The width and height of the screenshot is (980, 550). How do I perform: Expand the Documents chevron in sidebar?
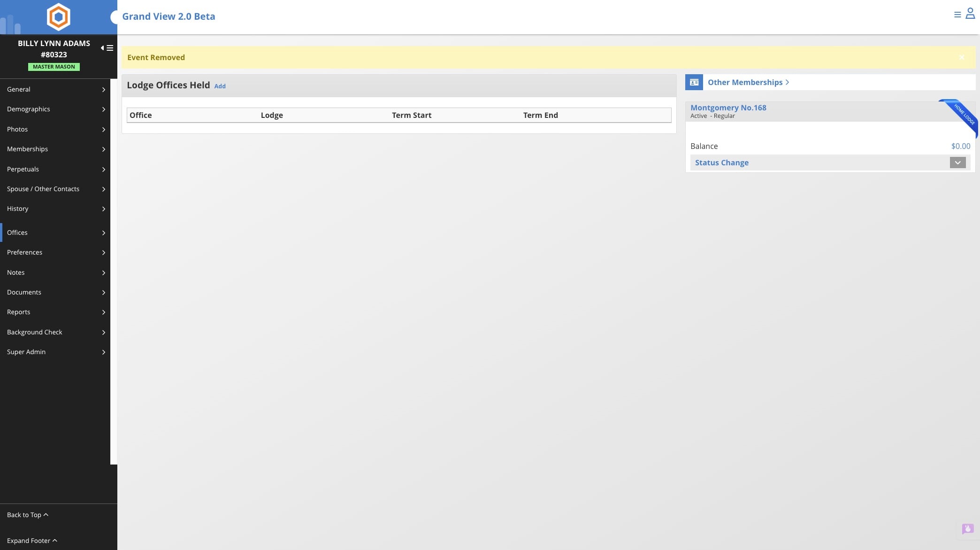click(x=103, y=292)
